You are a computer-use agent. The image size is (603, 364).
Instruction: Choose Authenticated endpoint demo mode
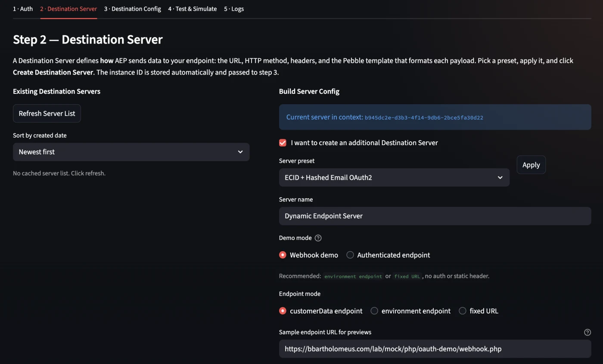[350, 255]
